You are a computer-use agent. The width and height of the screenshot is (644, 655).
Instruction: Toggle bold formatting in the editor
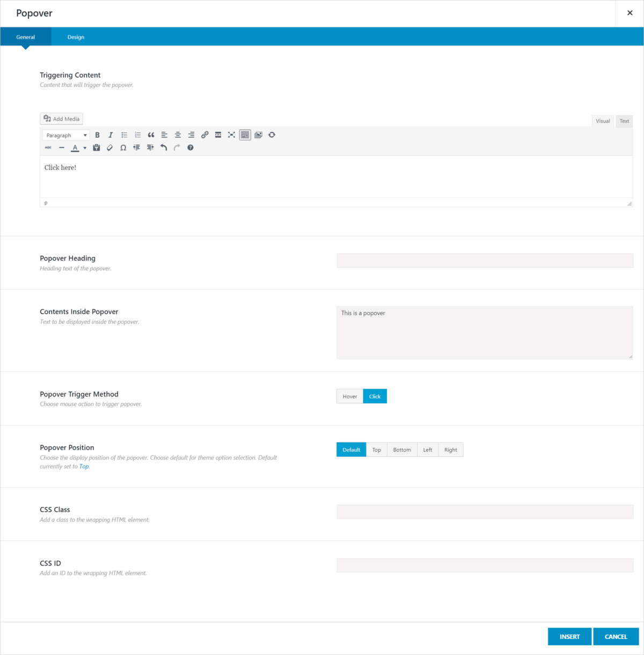(97, 135)
